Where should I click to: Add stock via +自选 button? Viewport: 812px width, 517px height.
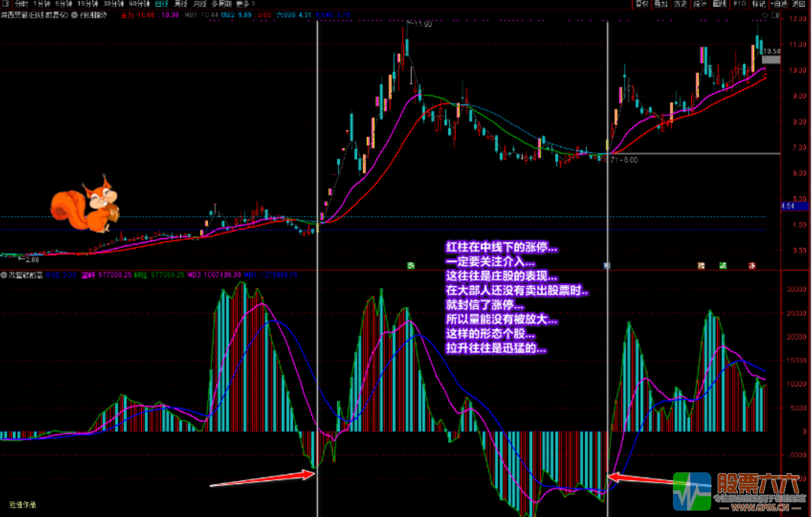(x=779, y=3)
